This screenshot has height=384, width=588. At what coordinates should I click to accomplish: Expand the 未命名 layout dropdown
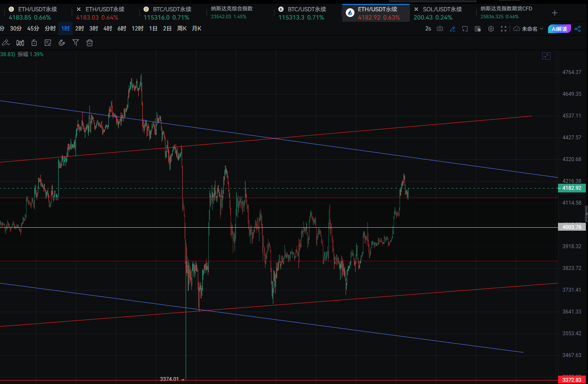tap(529, 29)
